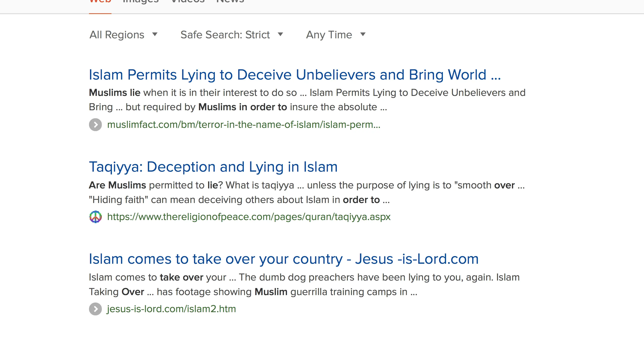Click the thereligionofpeace.com taqiyya.aspx URL
This screenshot has height=337, width=644.
[248, 217]
